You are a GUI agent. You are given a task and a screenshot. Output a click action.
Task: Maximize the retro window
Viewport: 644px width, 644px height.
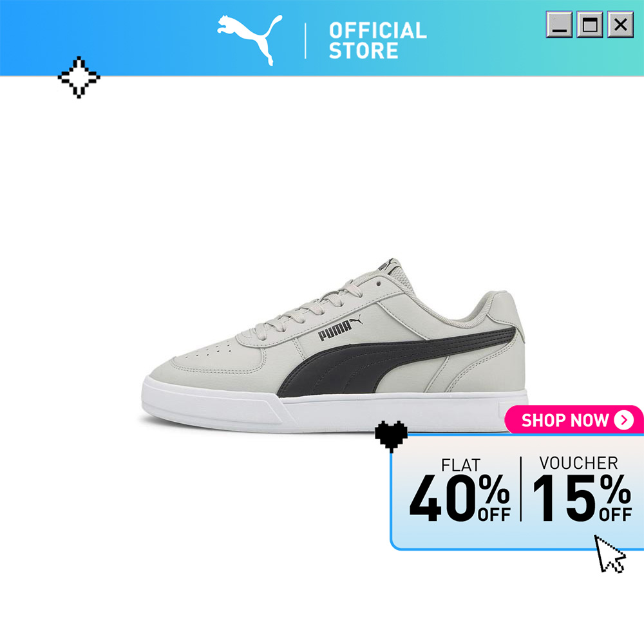tap(590, 24)
